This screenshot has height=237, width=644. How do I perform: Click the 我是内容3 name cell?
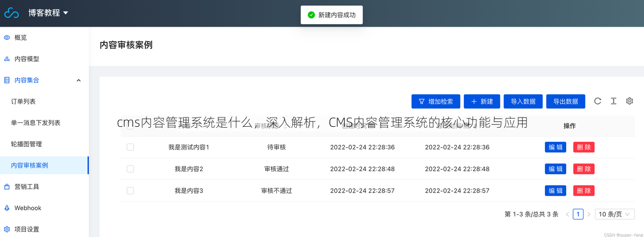(189, 191)
